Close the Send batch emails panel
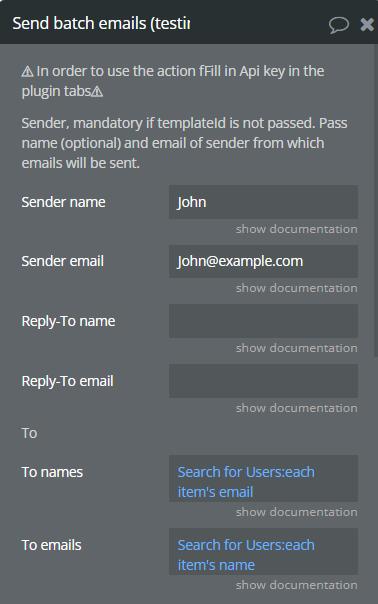This screenshot has width=378, height=604. pos(367,25)
